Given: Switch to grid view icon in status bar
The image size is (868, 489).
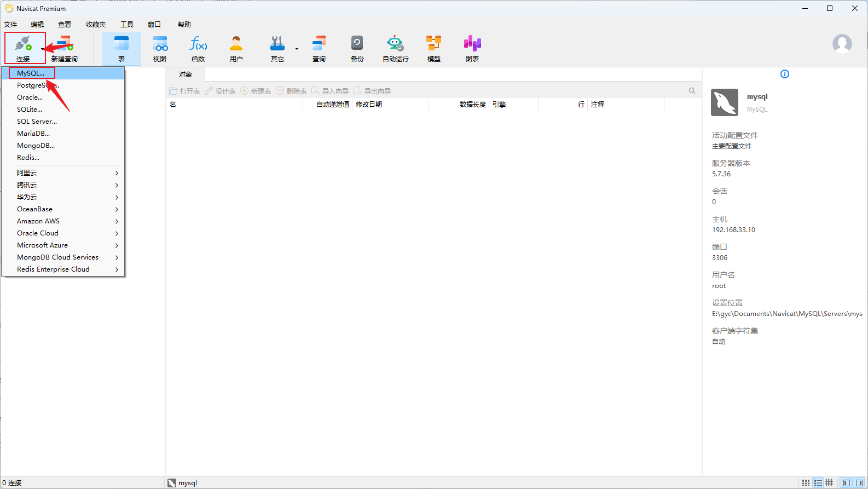Looking at the screenshot, I should tap(806, 483).
